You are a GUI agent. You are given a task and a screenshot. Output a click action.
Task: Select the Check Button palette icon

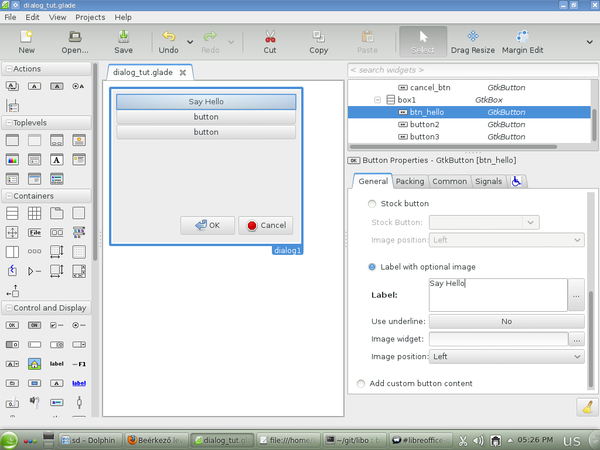click(x=57, y=325)
